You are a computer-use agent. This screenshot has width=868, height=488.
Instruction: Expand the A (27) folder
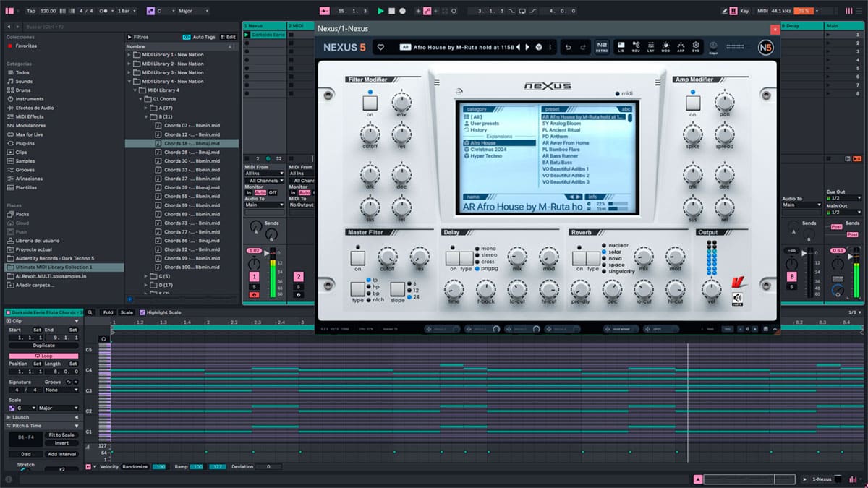pos(146,108)
